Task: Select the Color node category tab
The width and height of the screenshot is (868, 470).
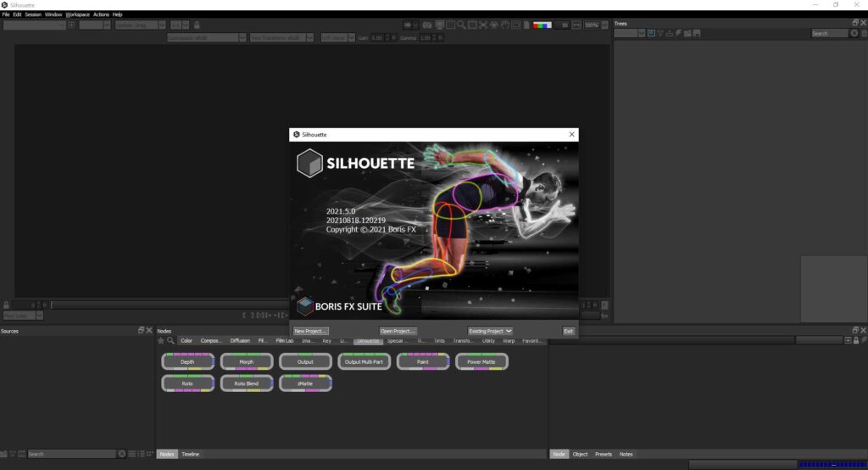Action: 186,341
